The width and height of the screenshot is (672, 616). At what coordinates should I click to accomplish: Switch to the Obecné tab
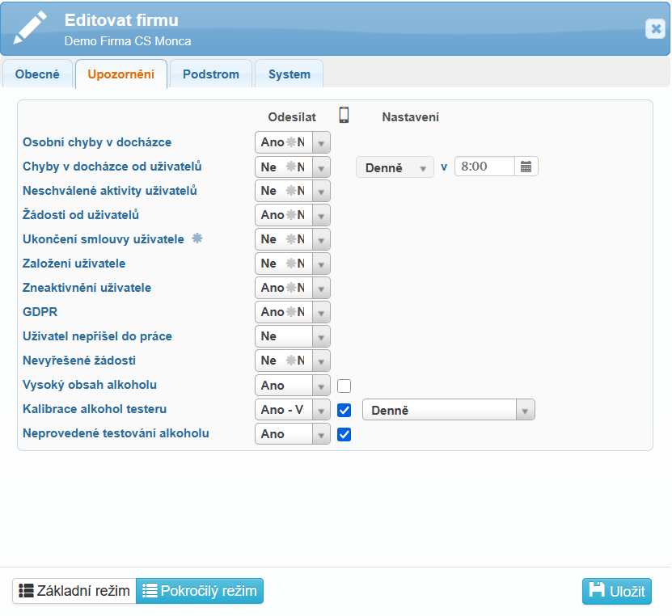tap(37, 74)
